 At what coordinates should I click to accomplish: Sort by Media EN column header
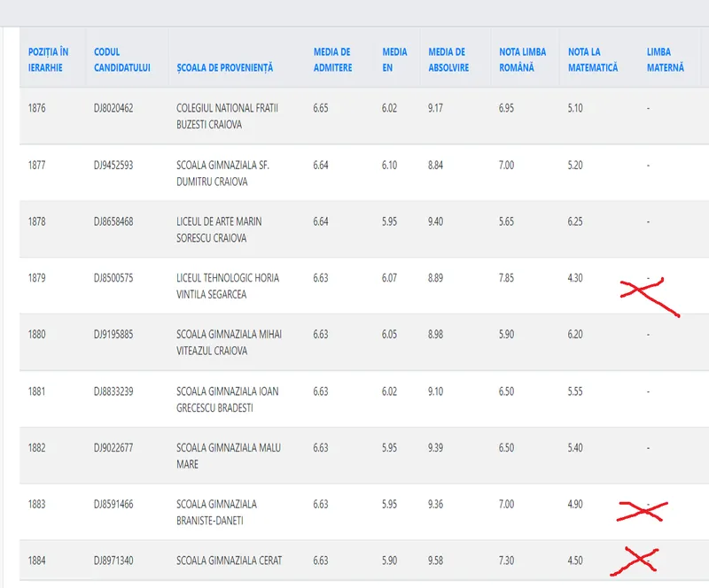pos(394,59)
